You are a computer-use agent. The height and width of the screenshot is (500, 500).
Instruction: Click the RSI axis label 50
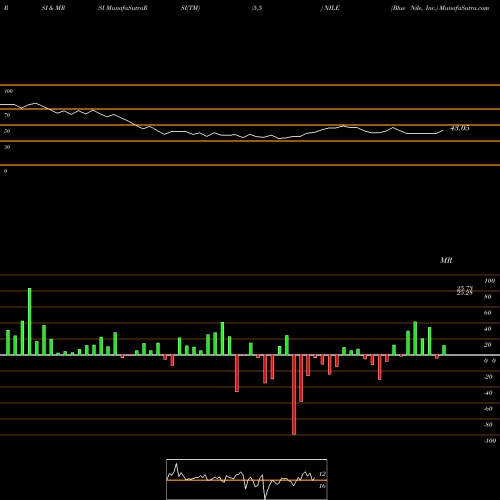[x=7, y=131]
